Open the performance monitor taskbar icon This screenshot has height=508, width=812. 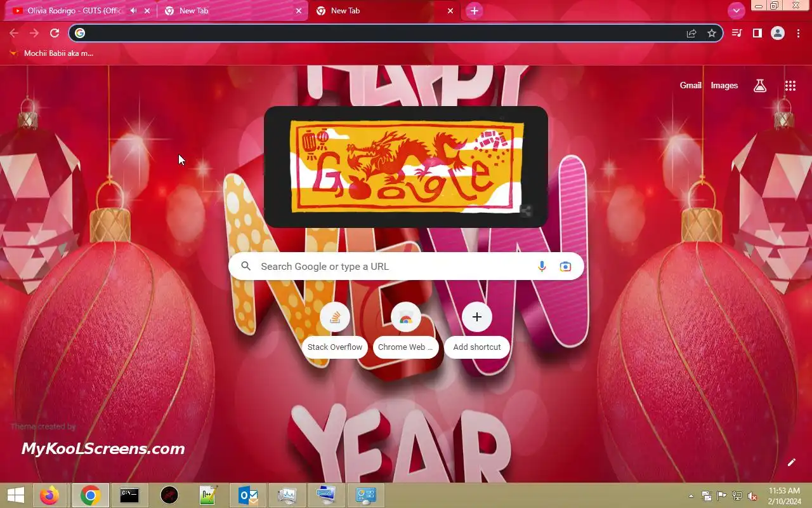pos(287,495)
